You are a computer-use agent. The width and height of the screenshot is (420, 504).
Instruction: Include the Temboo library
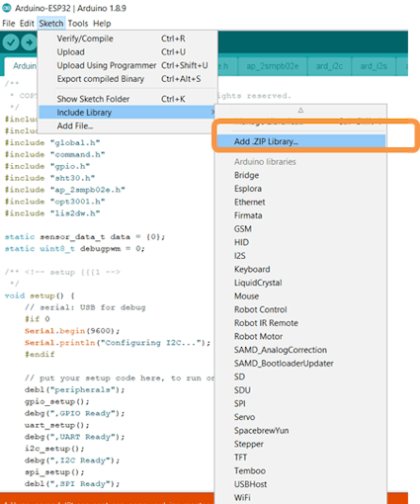point(301,471)
